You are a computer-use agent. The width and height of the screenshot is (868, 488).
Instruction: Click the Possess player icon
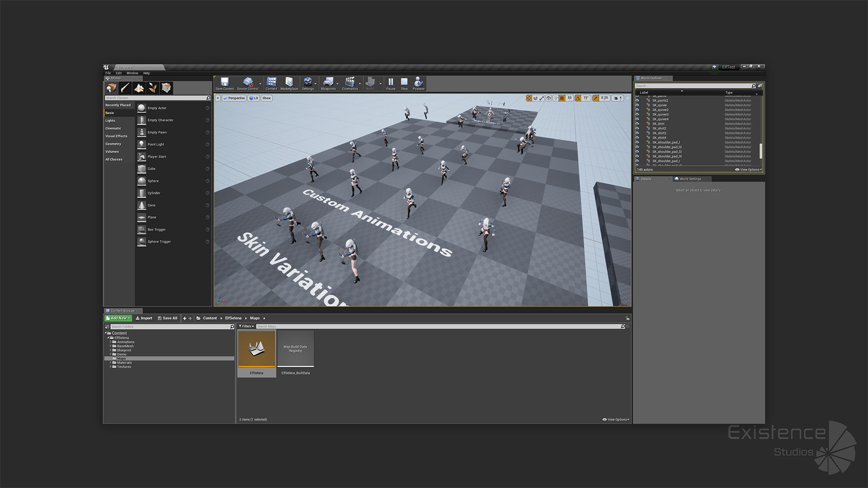coord(418,83)
